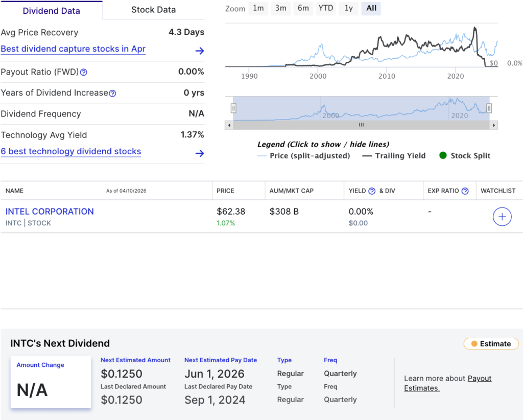Click the chart scrollbar right arrow

pyautogui.click(x=494, y=125)
